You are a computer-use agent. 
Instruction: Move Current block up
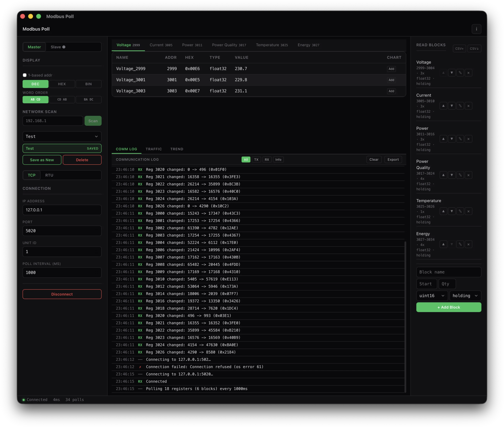(x=443, y=106)
